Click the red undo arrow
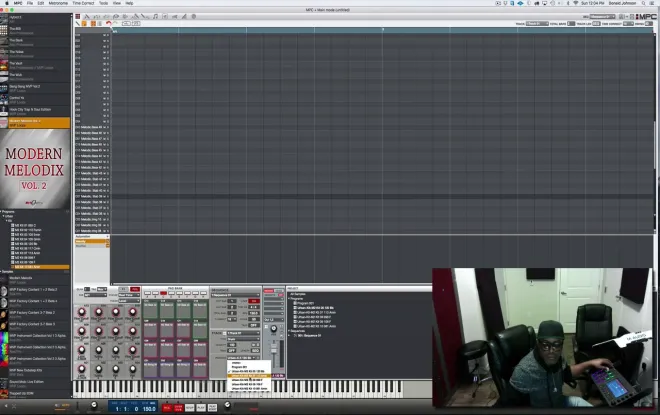660x415 pixels. (109, 24)
